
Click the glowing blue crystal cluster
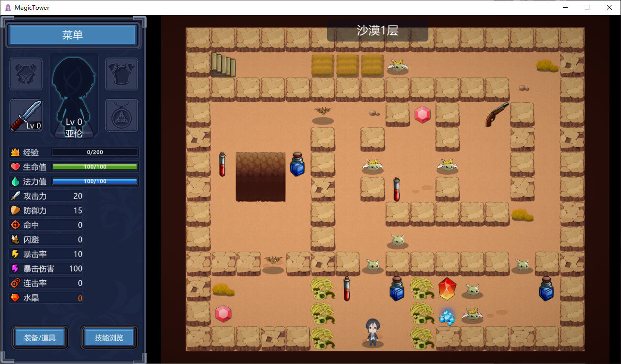pos(447,317)
